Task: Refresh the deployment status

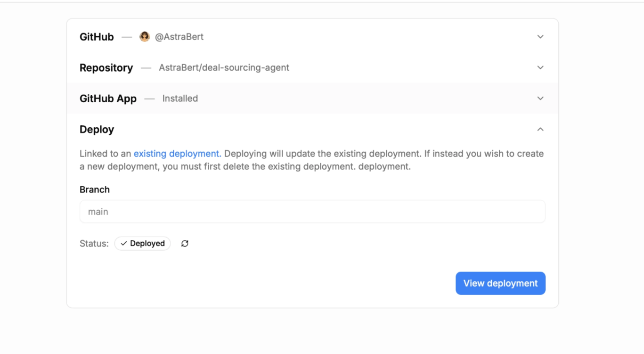Action: [x=185, y=244]
